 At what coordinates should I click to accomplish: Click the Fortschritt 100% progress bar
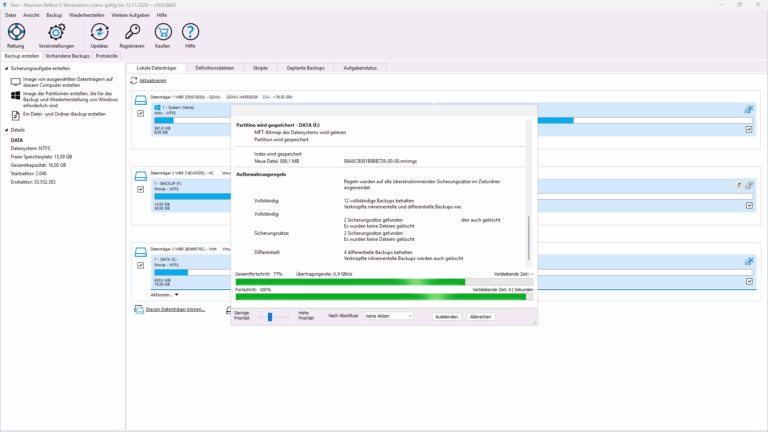click(384, 297)
